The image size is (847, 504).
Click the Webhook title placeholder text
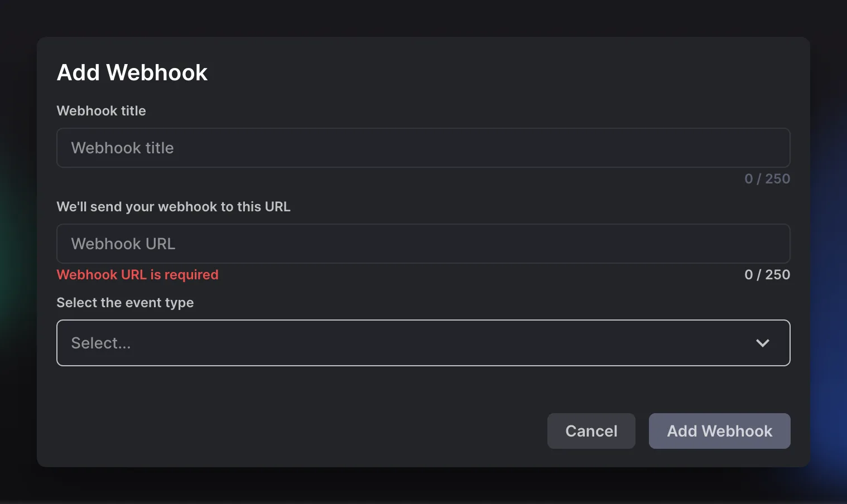(122, 148)
